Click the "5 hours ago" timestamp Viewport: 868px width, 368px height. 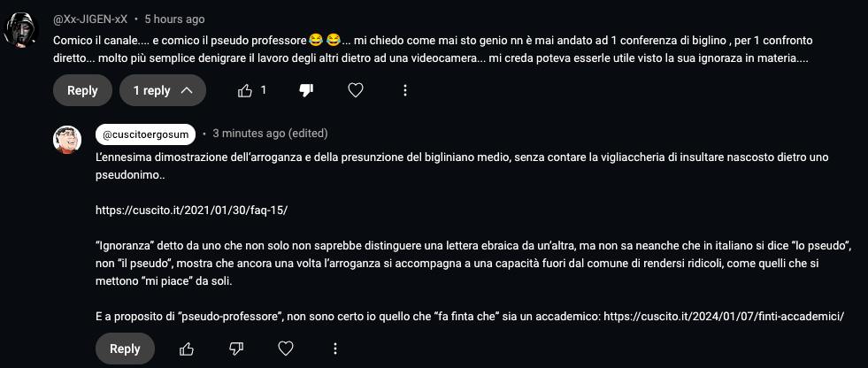coord(175,19)
